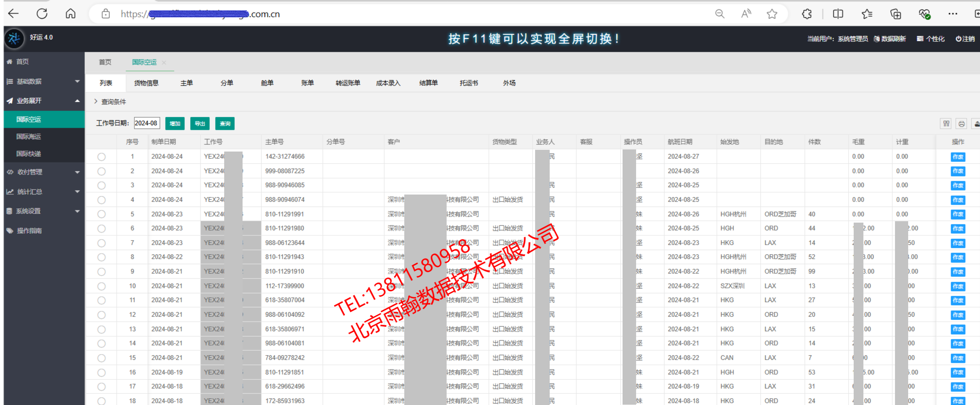Expand 统计汇总 sidebar menu

pos(44,192)
